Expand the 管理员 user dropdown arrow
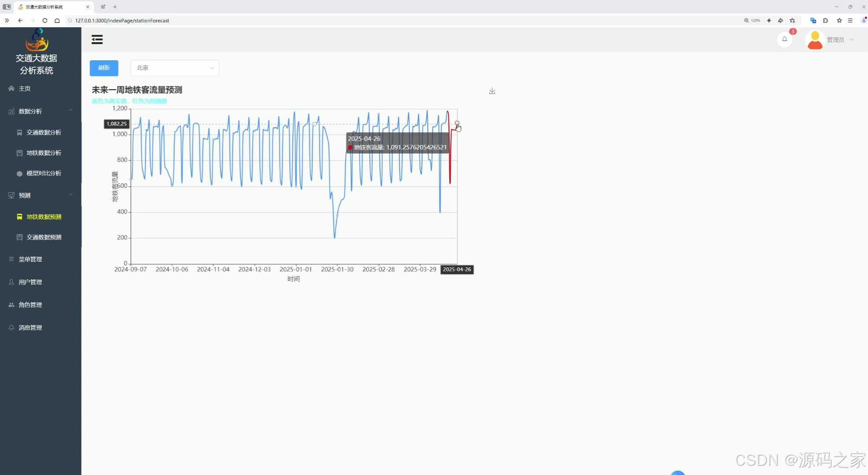This screenshot has width=868, height=475. pos(852,40)
